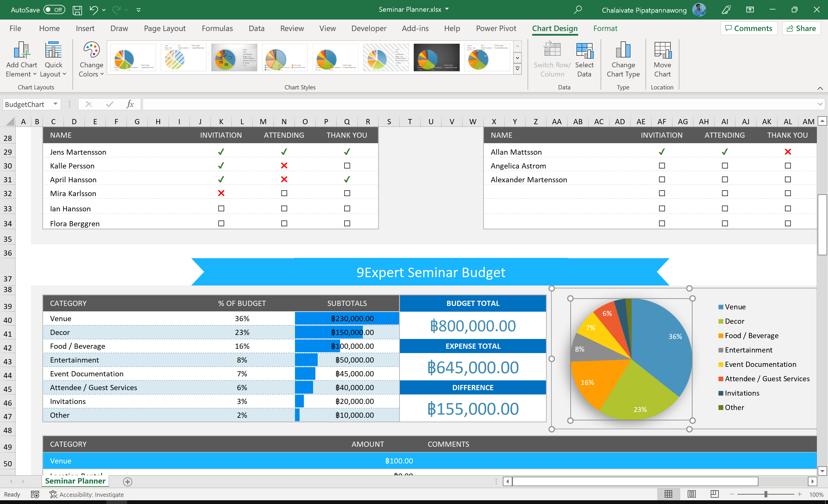Open the Power Pivot ribbon tab
The height and width of the screenshot is (504, 828).
[x=496, y=28]
